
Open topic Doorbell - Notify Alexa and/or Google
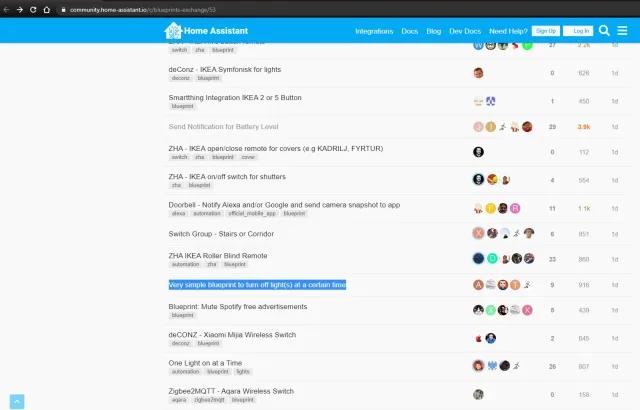pyautogui.click(x=284, y=204)
